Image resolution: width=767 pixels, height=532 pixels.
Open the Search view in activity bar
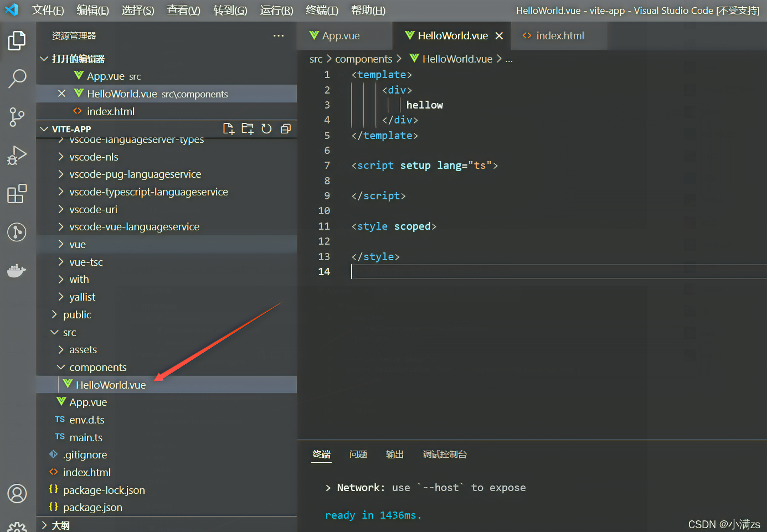tap(17, 79)
